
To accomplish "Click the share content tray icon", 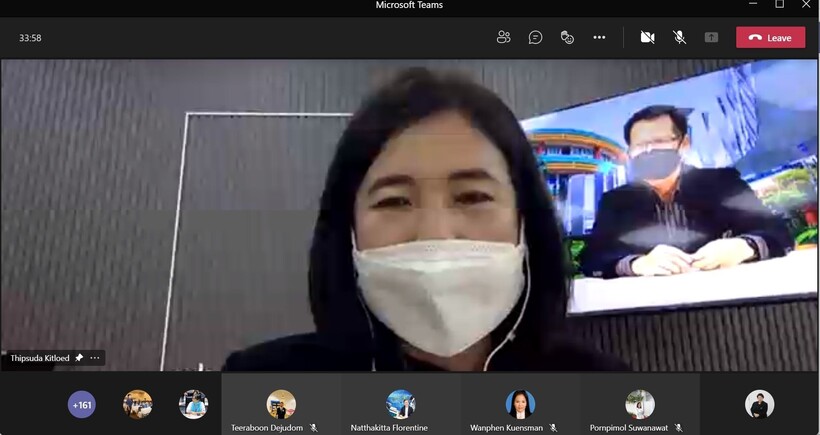I will point(711,37).
